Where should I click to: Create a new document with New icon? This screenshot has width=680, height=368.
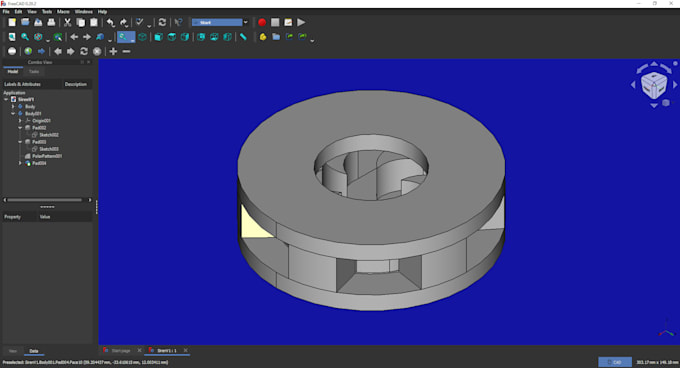(12, 22)
